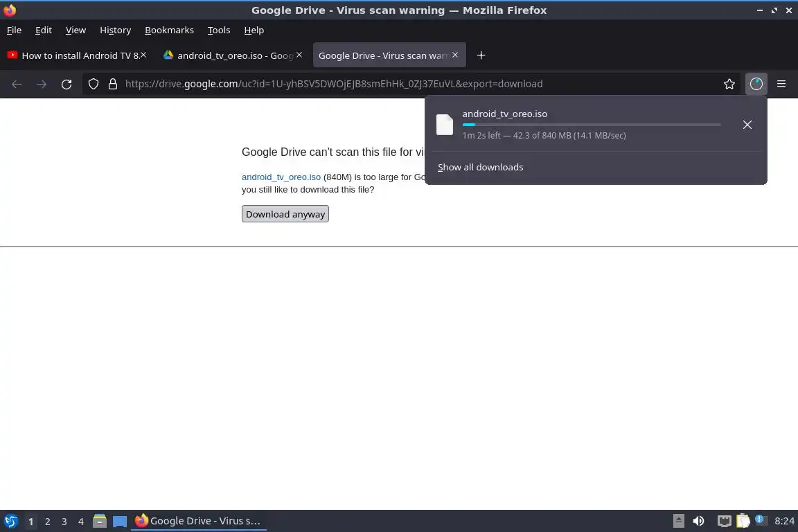The image size is (798, 532).
Task: Open the Help menu
Action: click(x=254, y=30)
